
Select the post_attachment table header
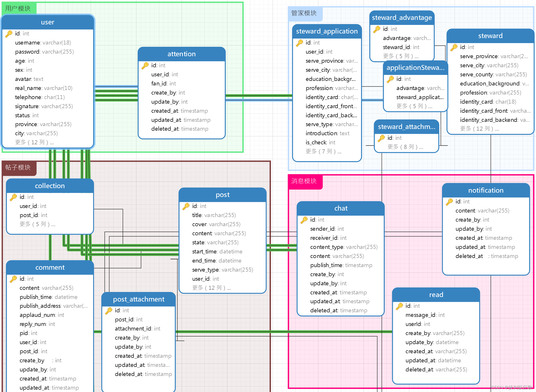point(139,299)
